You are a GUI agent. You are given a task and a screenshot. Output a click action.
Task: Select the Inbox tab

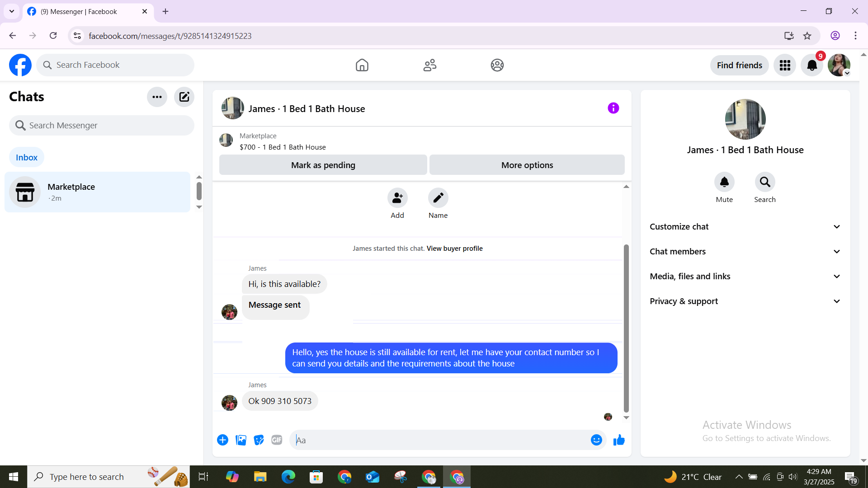coord(27,157)
